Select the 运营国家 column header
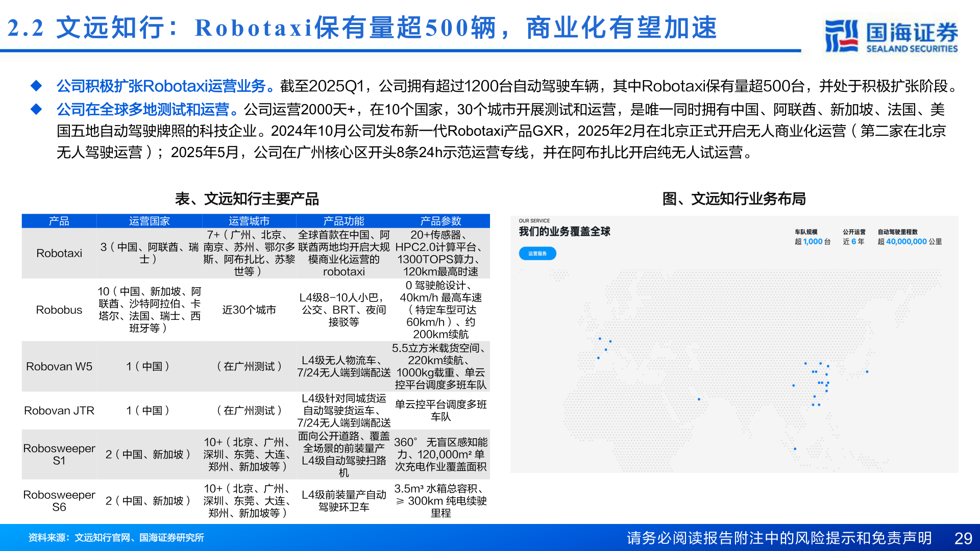The image size is (980, 551). [x=149, y=221]
